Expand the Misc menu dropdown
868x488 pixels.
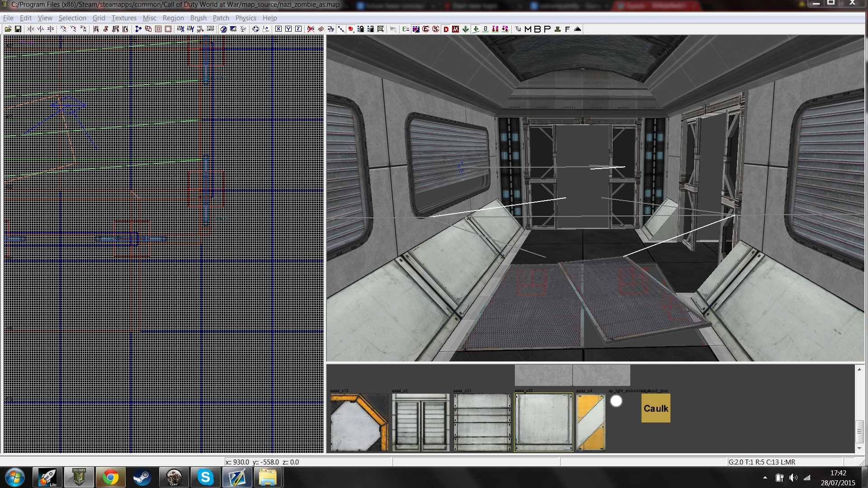149,18
